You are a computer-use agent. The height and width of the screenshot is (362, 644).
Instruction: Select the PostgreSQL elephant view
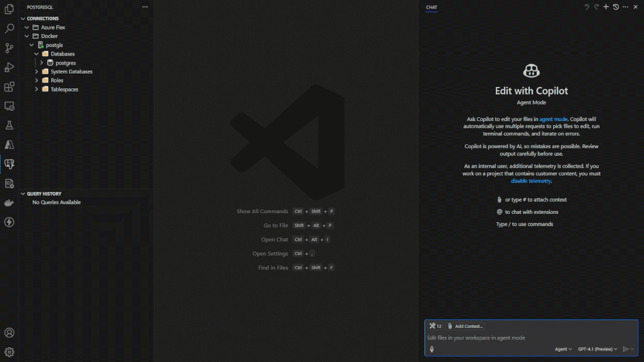pos(9,164)
